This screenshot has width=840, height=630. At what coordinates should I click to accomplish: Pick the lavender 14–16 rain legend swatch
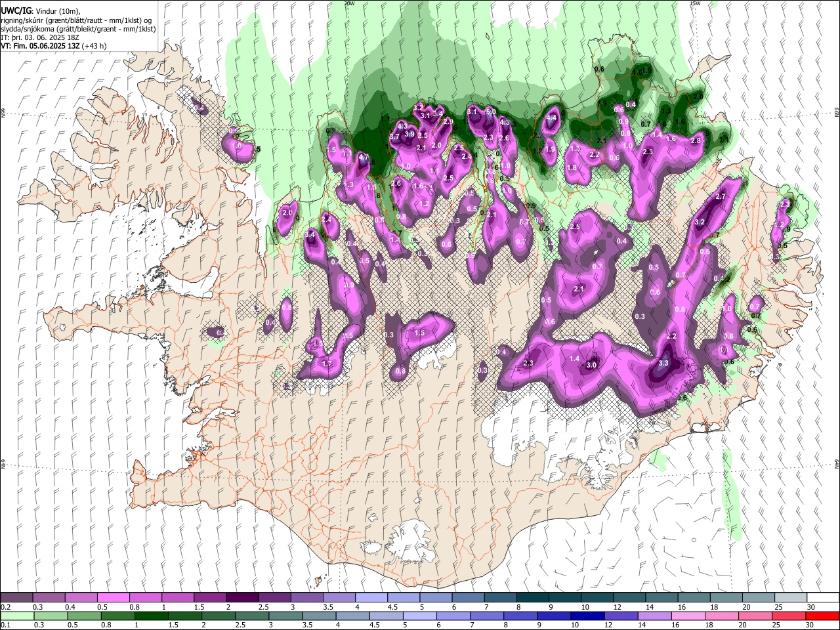pos(655,616)
